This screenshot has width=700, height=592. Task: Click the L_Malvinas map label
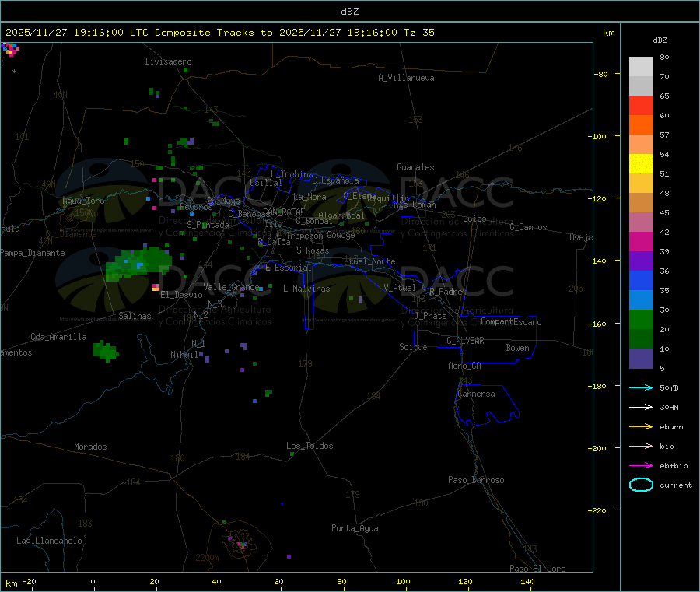[x=306, y=289]
